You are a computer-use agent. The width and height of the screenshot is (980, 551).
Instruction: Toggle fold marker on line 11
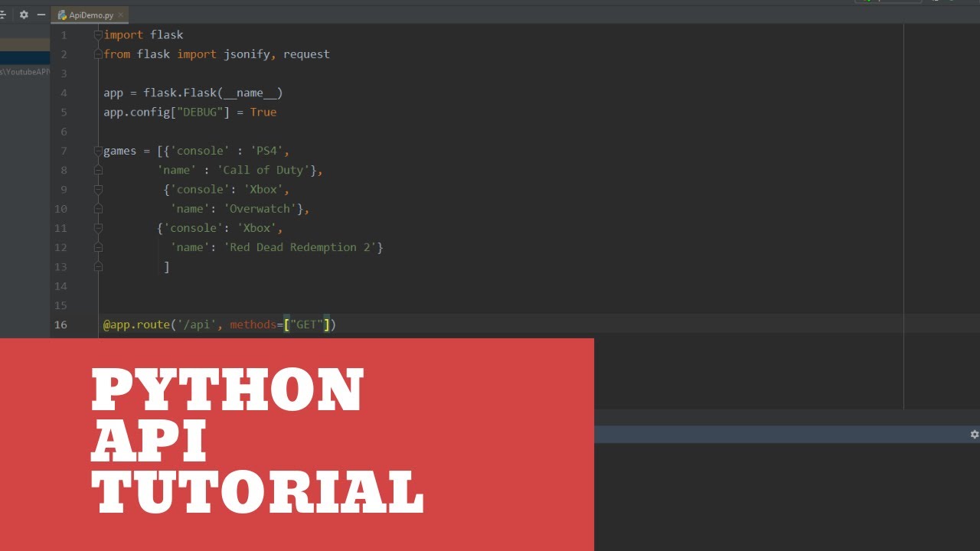pyautogui.click(x=98, y=228)
